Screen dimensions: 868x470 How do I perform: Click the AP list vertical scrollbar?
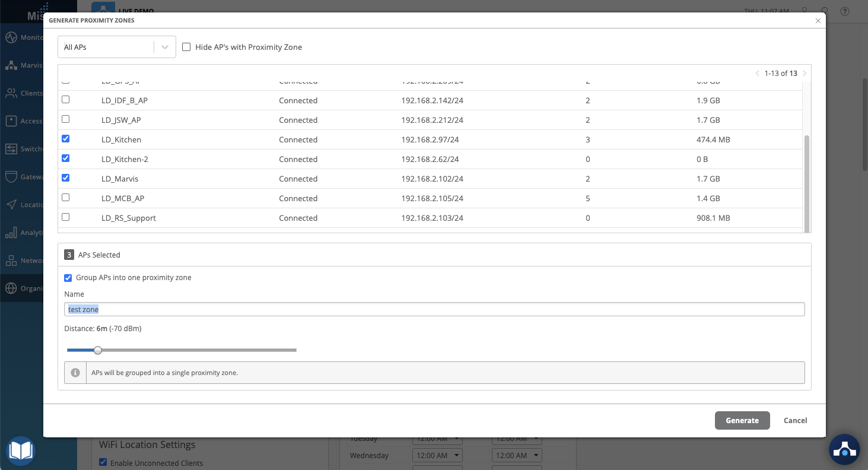click(x=806, y=184)
